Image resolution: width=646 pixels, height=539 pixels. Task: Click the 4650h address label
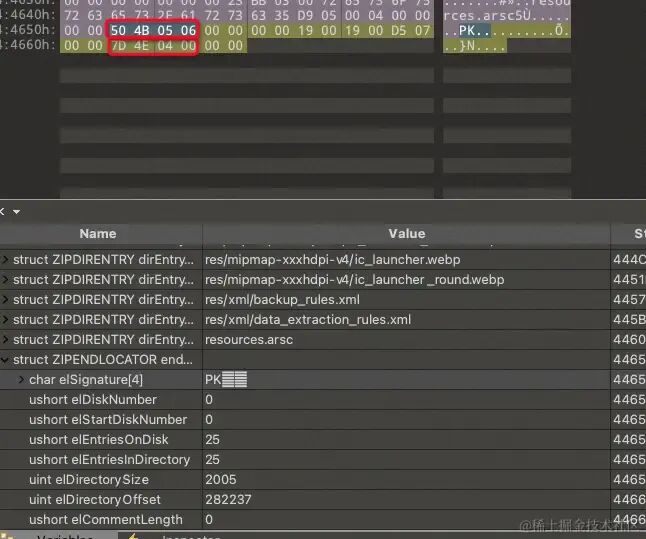(x=28, y=30)
